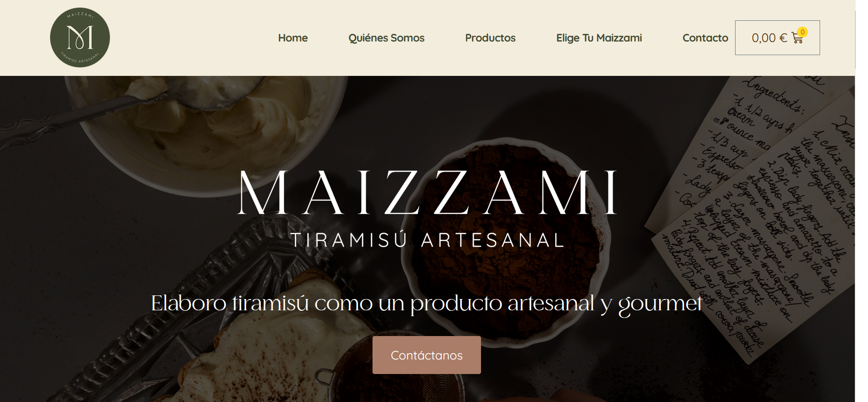Click the 0,00 € cart total
868x402 pixels.
click(769, 38)
